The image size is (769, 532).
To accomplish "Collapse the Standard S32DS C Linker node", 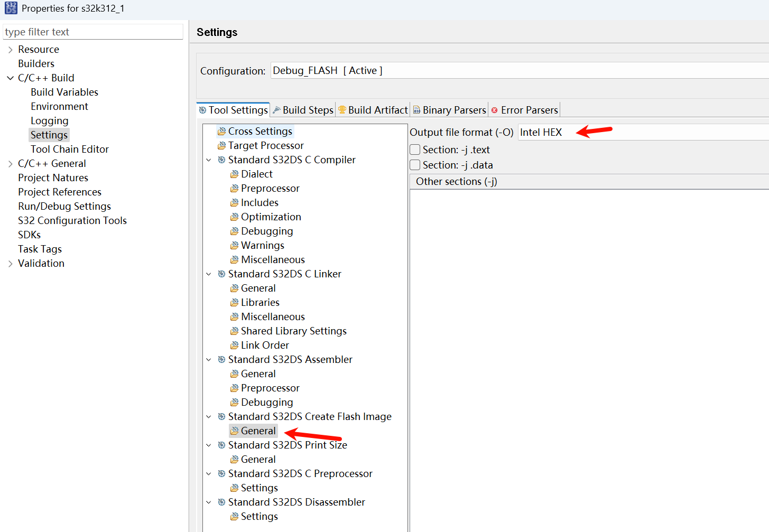I will (x=209, y=274).
